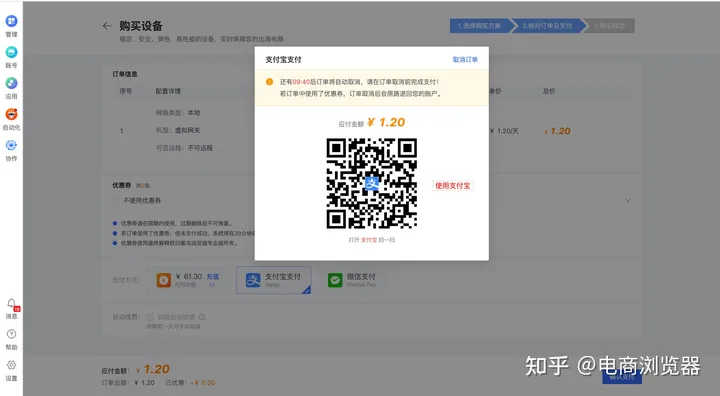Open the 自动化 robot icon
Image resolution: width=720 pixels, height=396 pixels.
coord(11,114)
